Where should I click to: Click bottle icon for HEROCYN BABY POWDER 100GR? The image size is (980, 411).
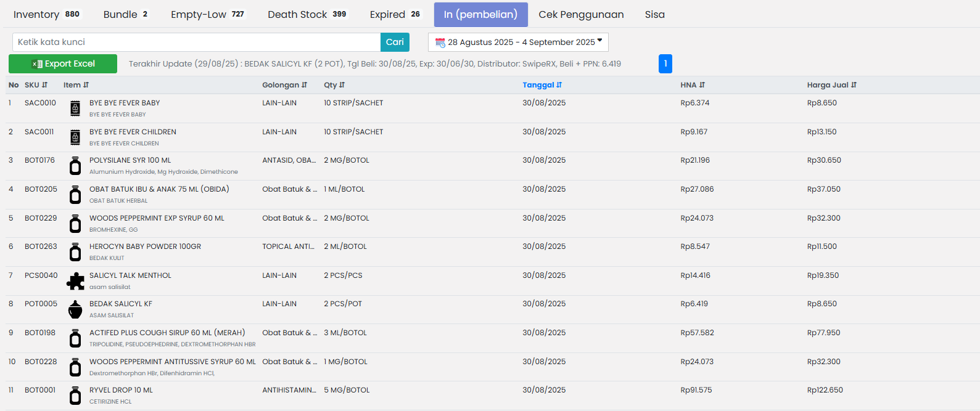coord(75,252)
